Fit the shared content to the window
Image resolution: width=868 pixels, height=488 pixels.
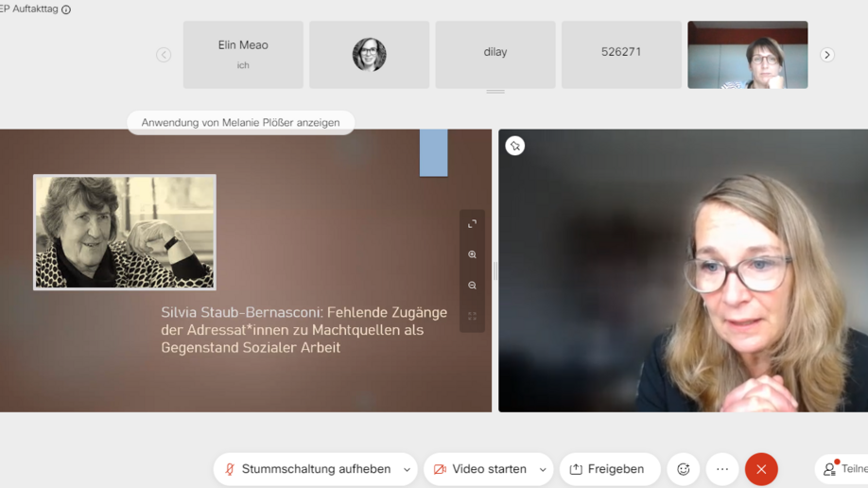(x=472, y=316)
